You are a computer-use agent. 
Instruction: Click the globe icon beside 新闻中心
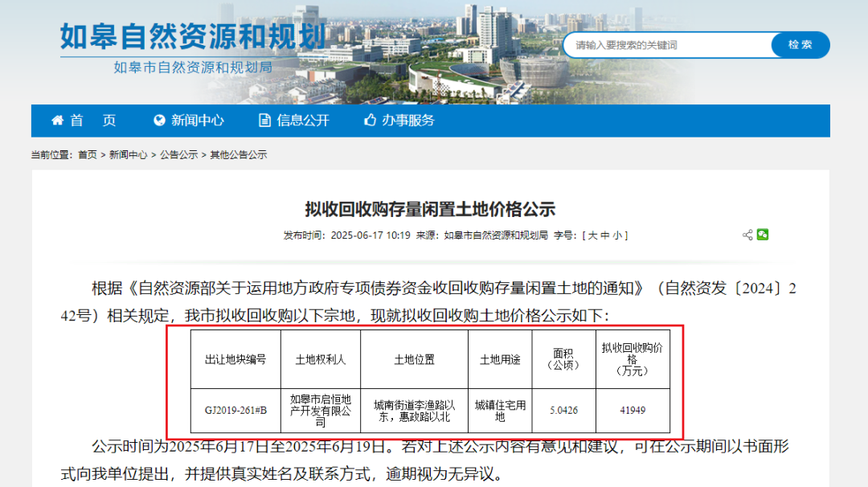point(159,120)
